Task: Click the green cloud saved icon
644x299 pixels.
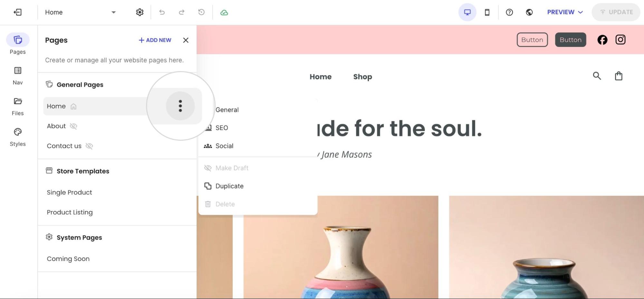Action: click(x=224, y=13)
